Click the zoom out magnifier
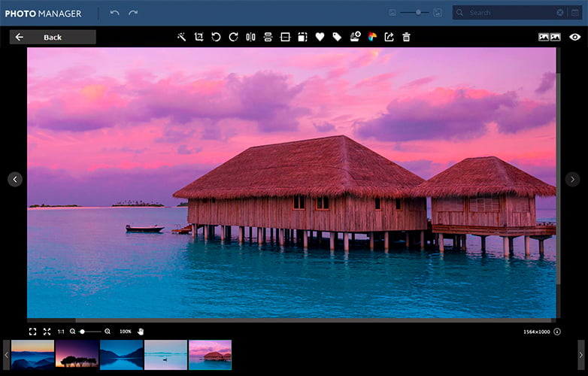 pyautogui.click(x=72, y=332)
